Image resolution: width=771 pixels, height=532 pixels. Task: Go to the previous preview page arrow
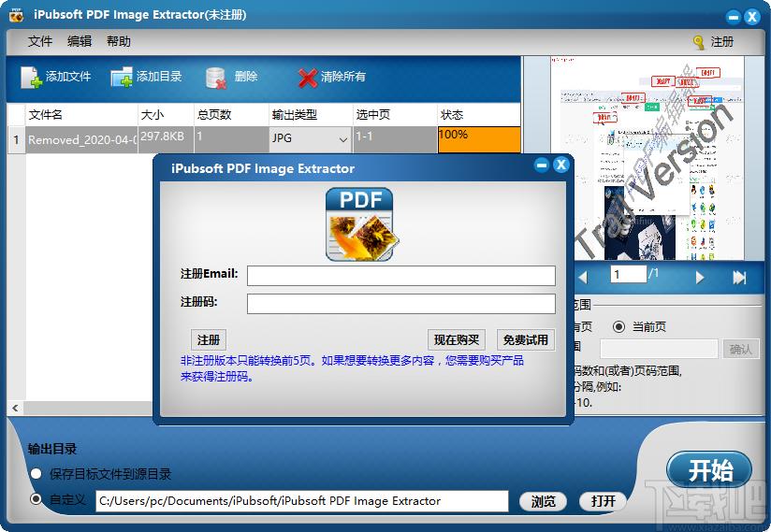(583, 278)
